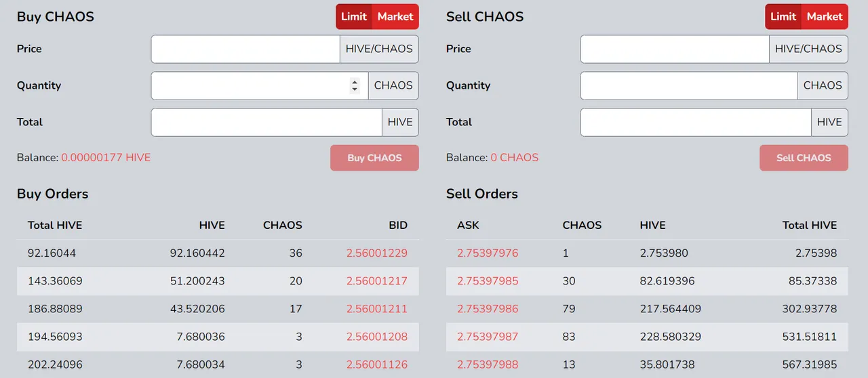The height and width of the screenshot is (378, 868).
Task: Focus the sell Price input field
Action: pyautogui.click(x=675, y=49)
